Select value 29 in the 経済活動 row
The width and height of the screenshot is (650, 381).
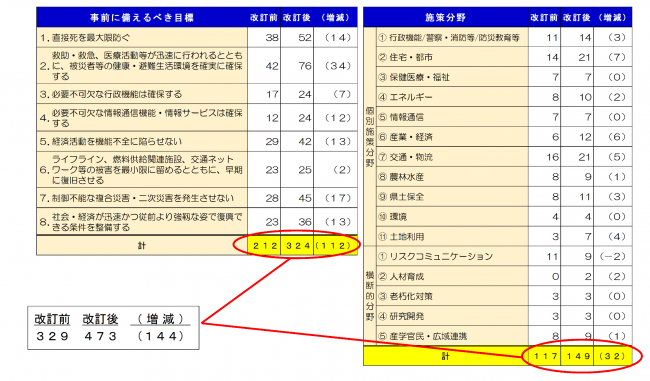click(272, 141)
